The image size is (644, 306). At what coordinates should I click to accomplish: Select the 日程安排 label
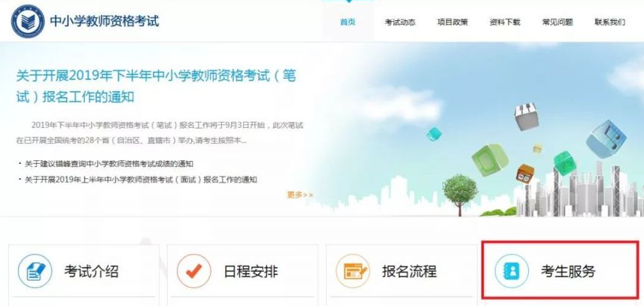(251, 271)
